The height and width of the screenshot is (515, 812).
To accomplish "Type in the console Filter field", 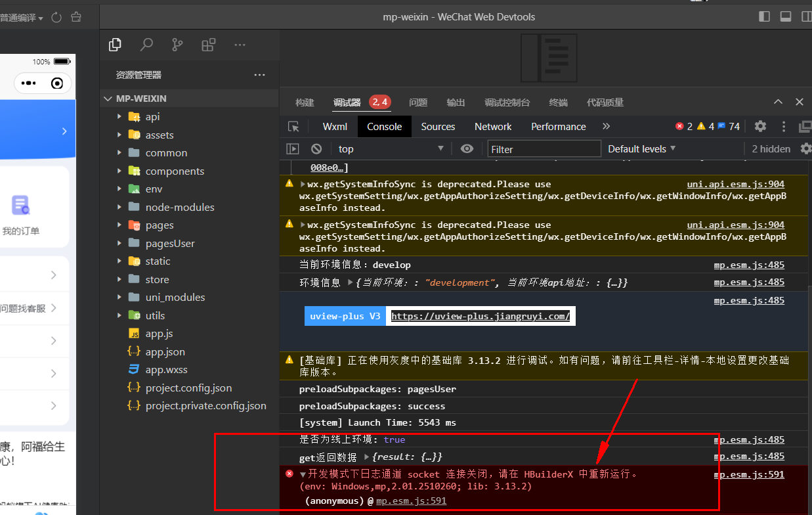I will coord(544,149).
